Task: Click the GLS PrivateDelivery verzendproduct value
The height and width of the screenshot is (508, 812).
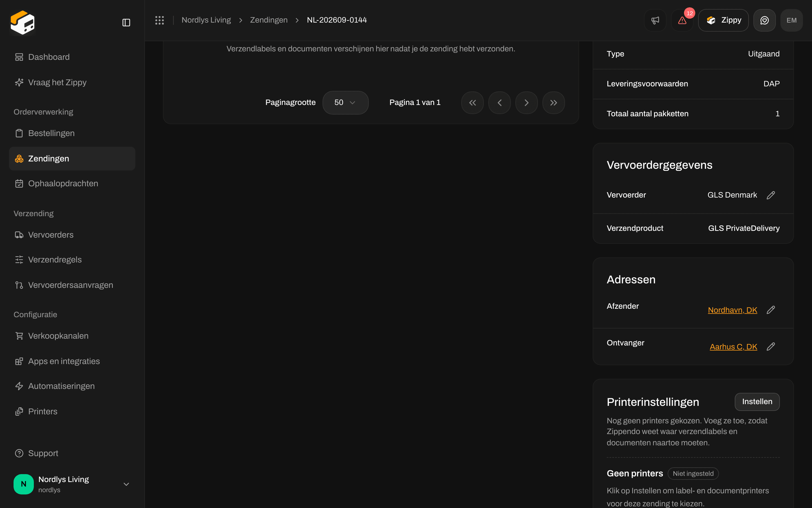Action: (743, 229)
